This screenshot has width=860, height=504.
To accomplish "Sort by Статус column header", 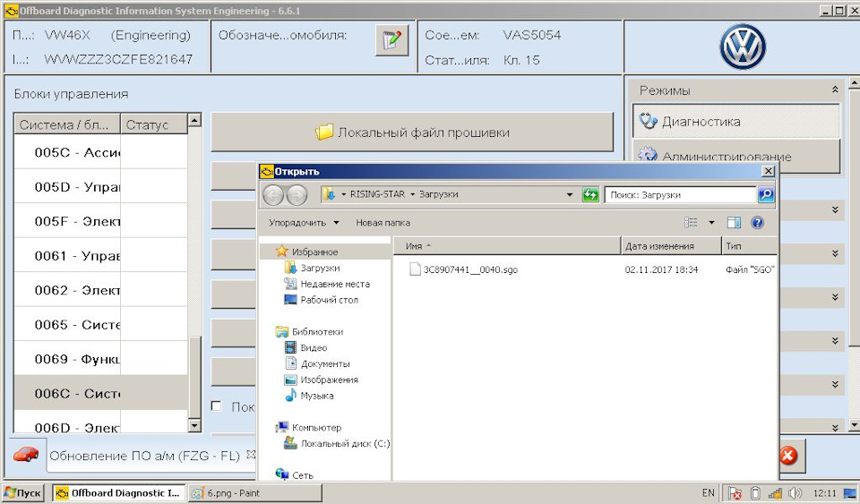I will [153, 124].
